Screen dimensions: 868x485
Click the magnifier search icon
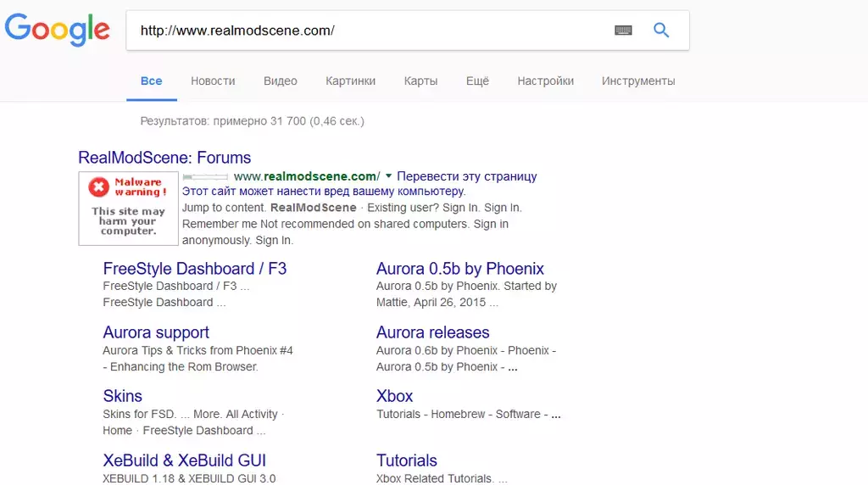pos(661,30)
